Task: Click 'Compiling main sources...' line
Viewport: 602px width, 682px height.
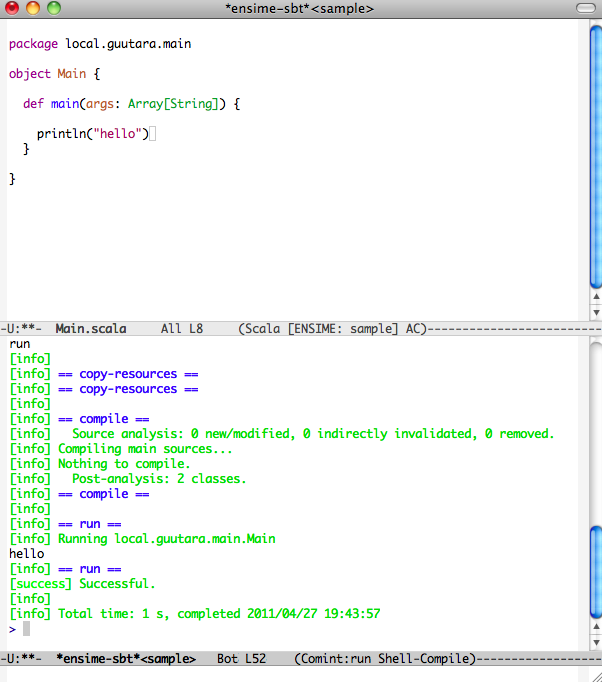Action: (x=121, y=449)
